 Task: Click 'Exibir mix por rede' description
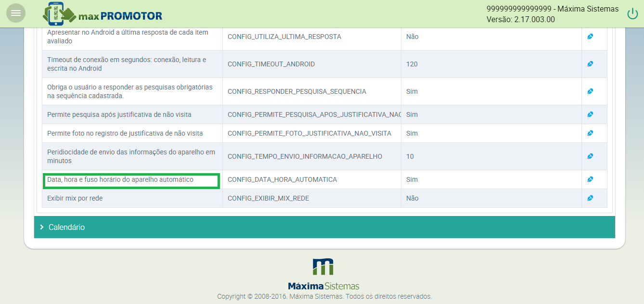pyautogui.click(x=75, y=198)
